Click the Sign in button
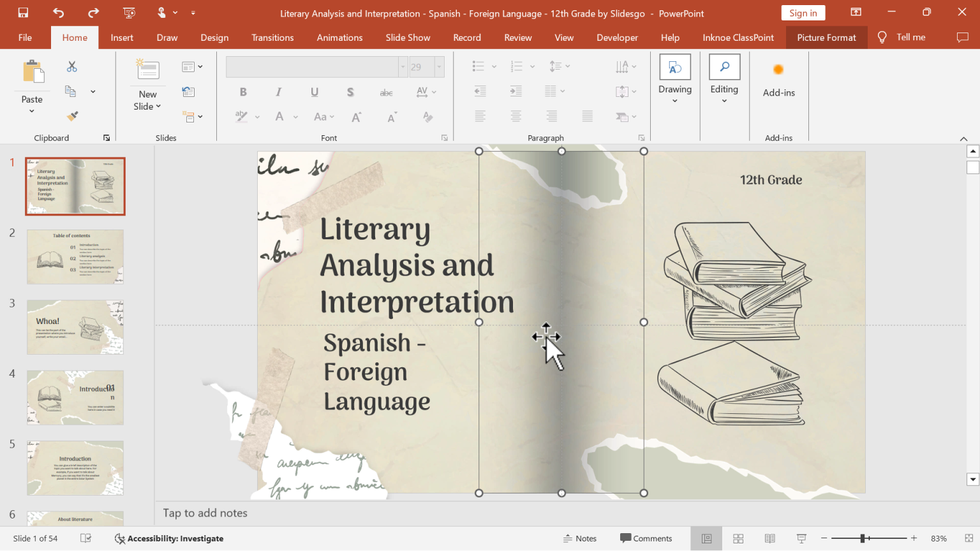Image resolution: width=980 pixels, height=551 pixels. pos(803,12)
